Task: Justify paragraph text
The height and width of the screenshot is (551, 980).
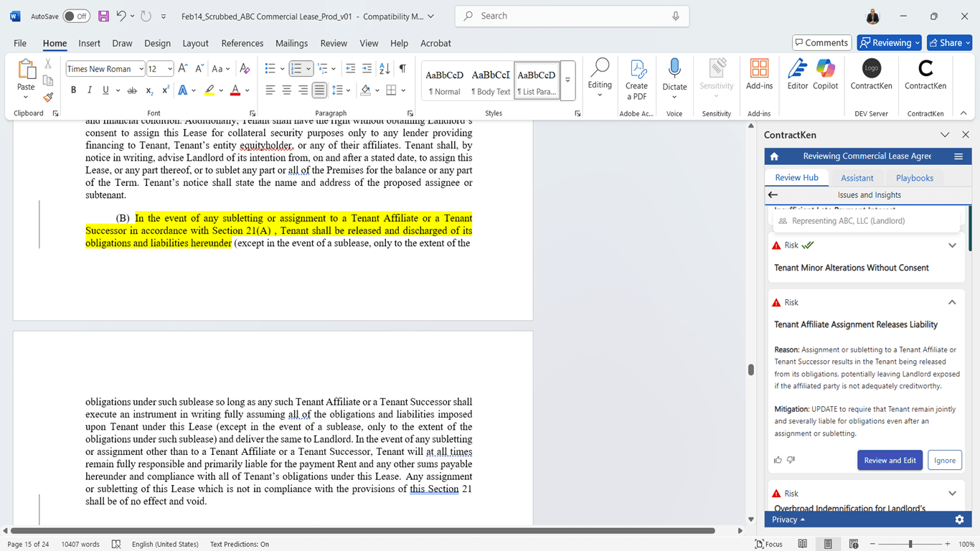Action: tap(319, 90)
